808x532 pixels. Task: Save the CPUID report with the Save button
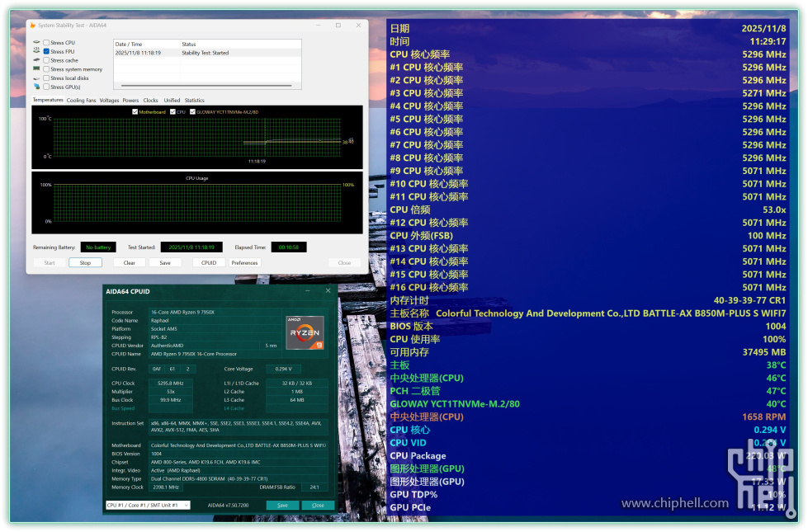pyautogui.click(x=285, y=504)
